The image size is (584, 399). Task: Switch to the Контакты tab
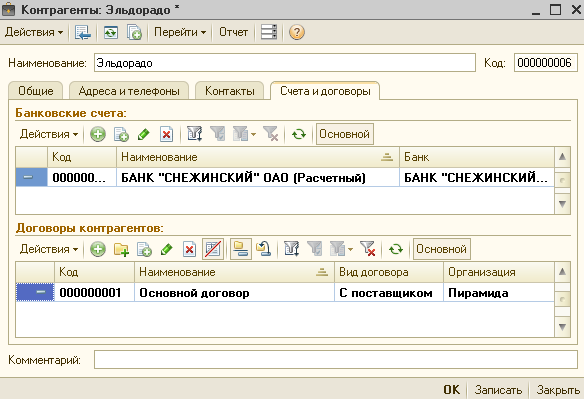tap(229, 91)
